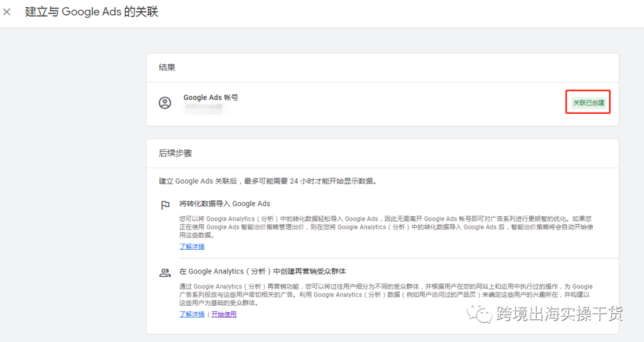Open 了解详情 link under remarketing audiences
This screenshot has height=342, width=644.
click(192, 314)
